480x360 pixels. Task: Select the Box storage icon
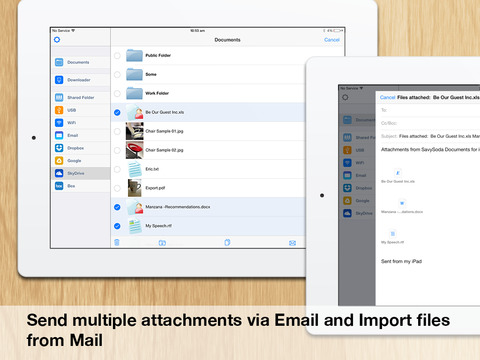pyautogui.click(x=59, y=186)
